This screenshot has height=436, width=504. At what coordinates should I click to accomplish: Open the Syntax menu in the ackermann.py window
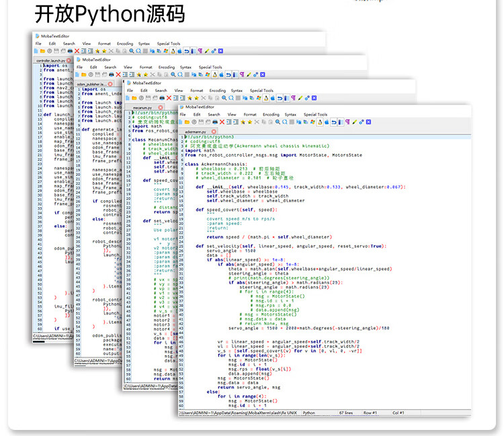pyautogui.click(x=290, y=115)
